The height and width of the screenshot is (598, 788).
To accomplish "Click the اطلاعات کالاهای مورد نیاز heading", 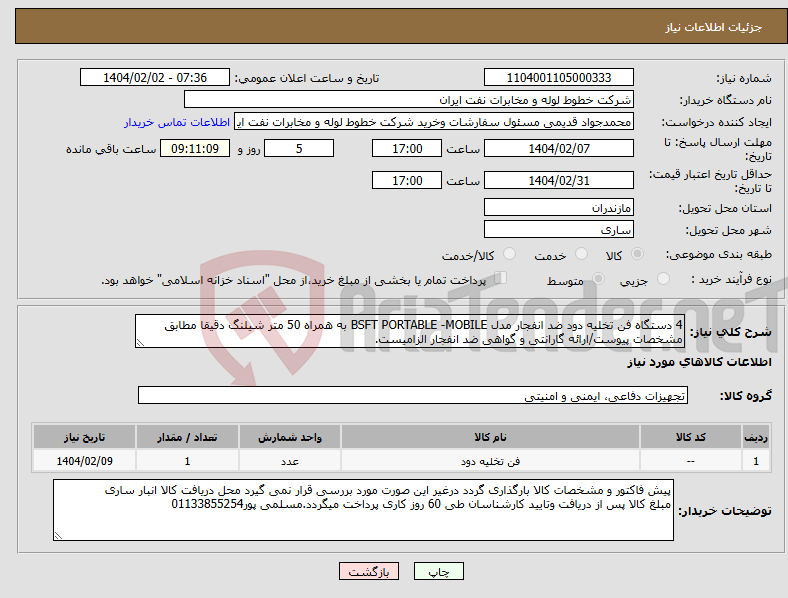I will 699,362.
